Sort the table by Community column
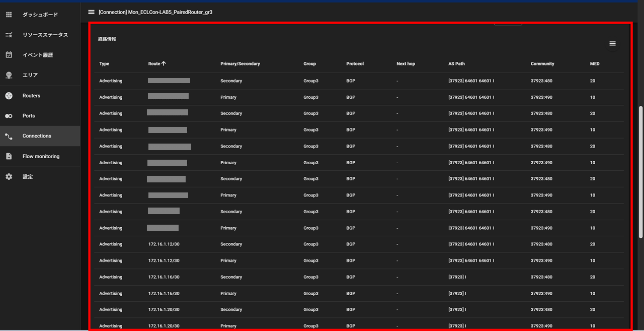Image resolution: width=644 pixels, height=331 pixels. [542, 63]
